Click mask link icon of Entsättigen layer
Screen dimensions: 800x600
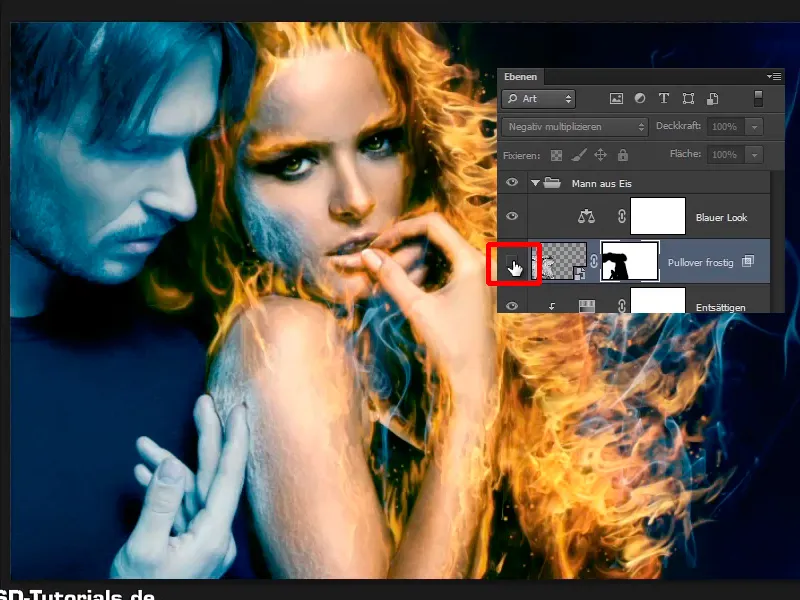pyautogui.click(x=621, y=306)
